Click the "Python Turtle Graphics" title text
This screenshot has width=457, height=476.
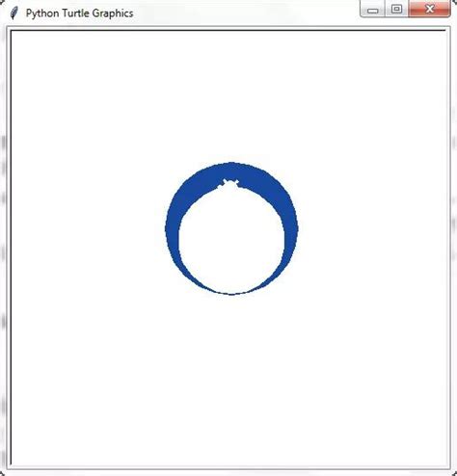pos(79,13)
